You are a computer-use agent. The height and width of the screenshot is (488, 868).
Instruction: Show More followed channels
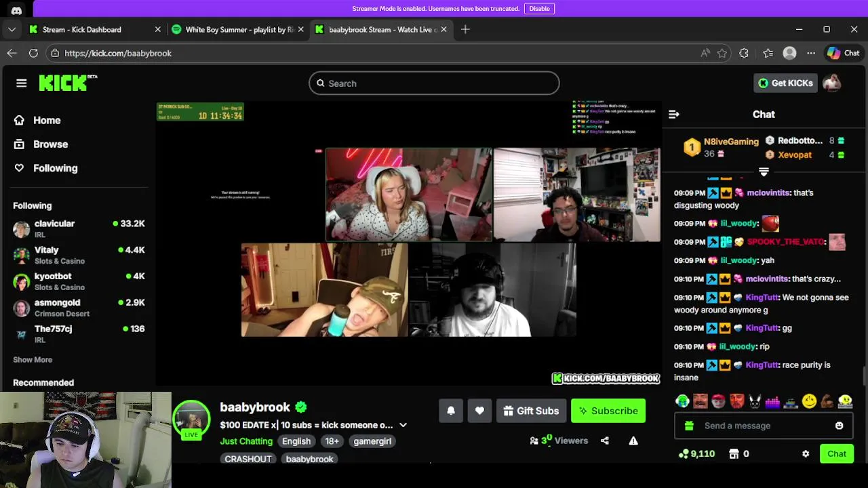point(33,360)
